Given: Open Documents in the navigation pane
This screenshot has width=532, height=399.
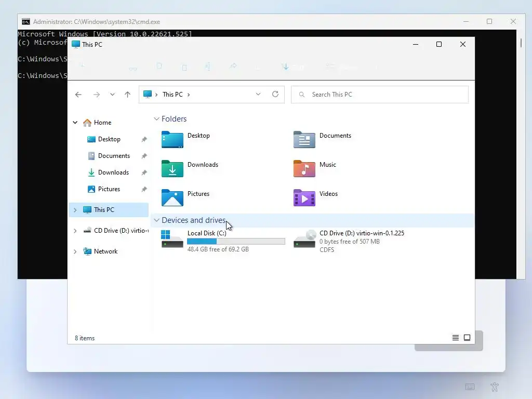Looking at the screenshot, I should [114, 156].
